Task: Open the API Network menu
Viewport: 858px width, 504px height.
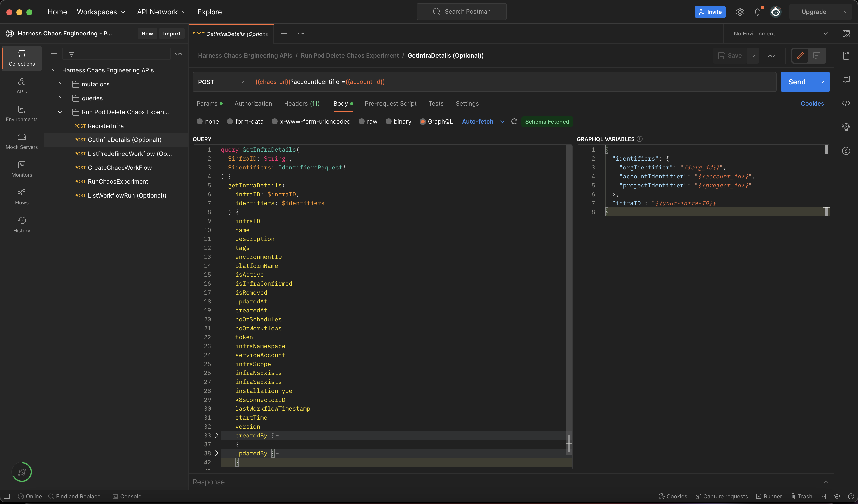Action: tap(161, 12)
